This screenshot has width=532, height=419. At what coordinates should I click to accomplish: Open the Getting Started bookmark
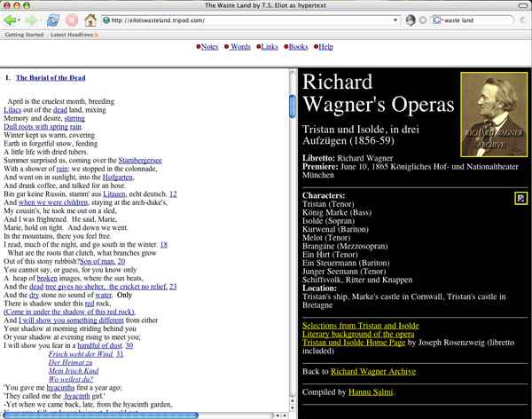tap(24, 35)
